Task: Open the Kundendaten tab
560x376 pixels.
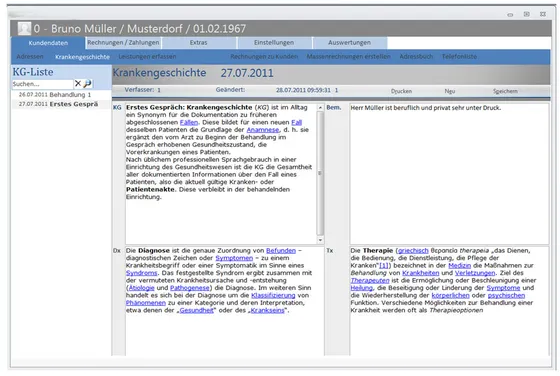Action: (48, 43)
